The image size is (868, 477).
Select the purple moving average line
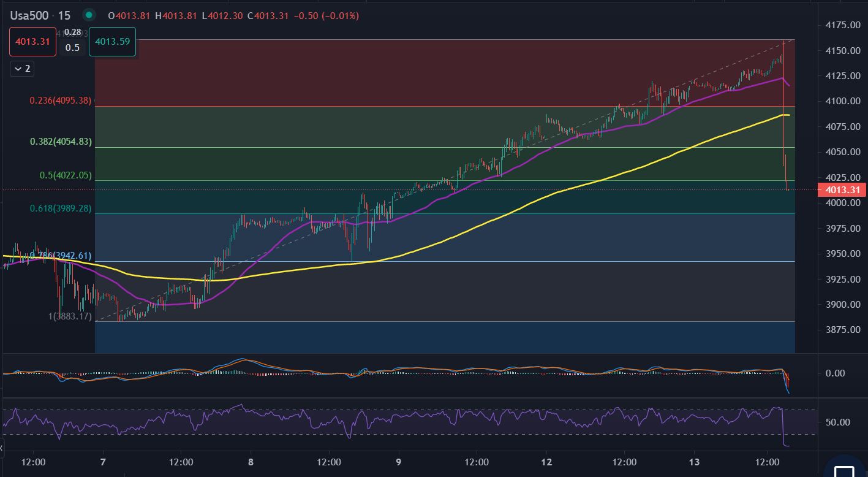coord(429,204)
